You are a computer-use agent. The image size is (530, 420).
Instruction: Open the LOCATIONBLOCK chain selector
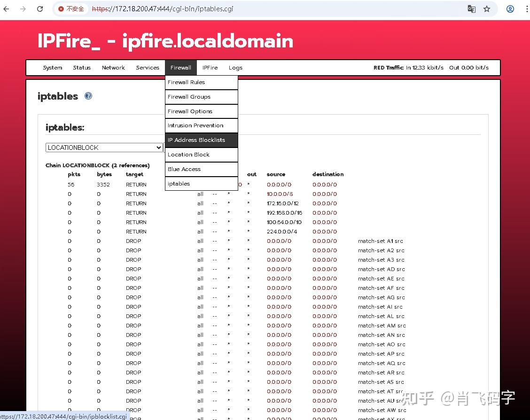pyautogui.click(x=104, y=147)
